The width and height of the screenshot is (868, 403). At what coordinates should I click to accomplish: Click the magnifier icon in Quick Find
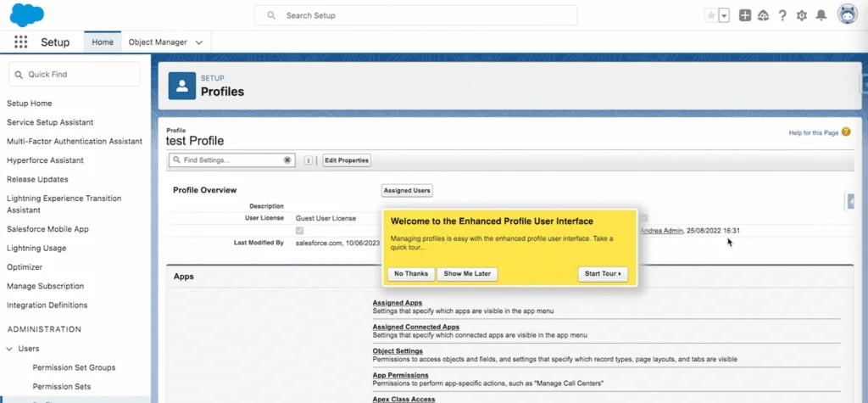(x=19, y=75)
